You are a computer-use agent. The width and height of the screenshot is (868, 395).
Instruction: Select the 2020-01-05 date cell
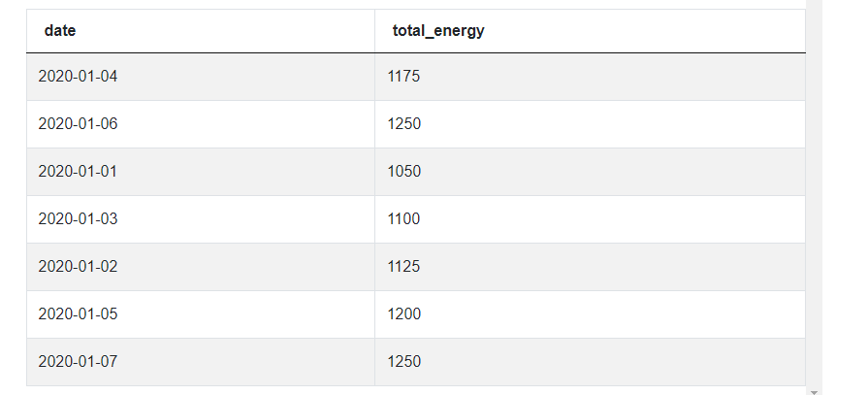[201, 314]
